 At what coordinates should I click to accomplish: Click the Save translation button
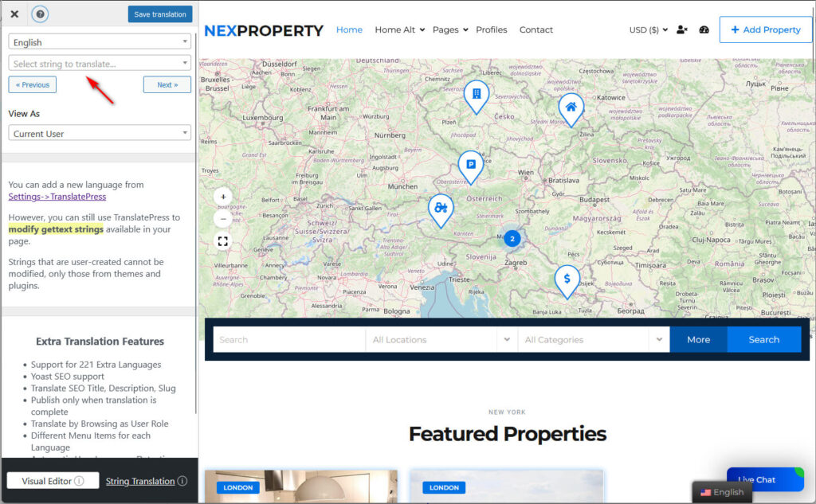pos(159,14)
